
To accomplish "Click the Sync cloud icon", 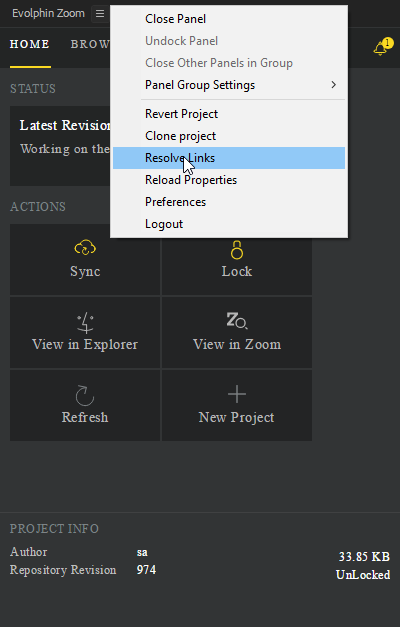I will [x=85, y=248].
